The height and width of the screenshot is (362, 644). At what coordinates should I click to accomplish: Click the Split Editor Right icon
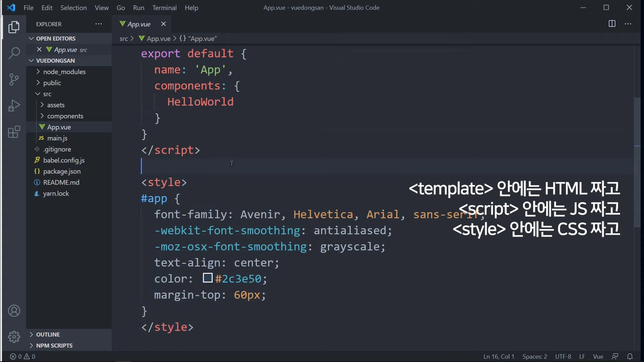(x=612, y=24)
